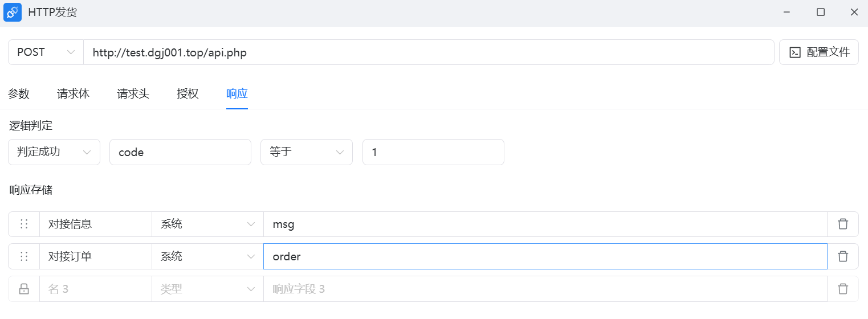Screen dimensions: 868x319
Task: Focus the code field in 逻辑判定
Action: coord(180,152)
